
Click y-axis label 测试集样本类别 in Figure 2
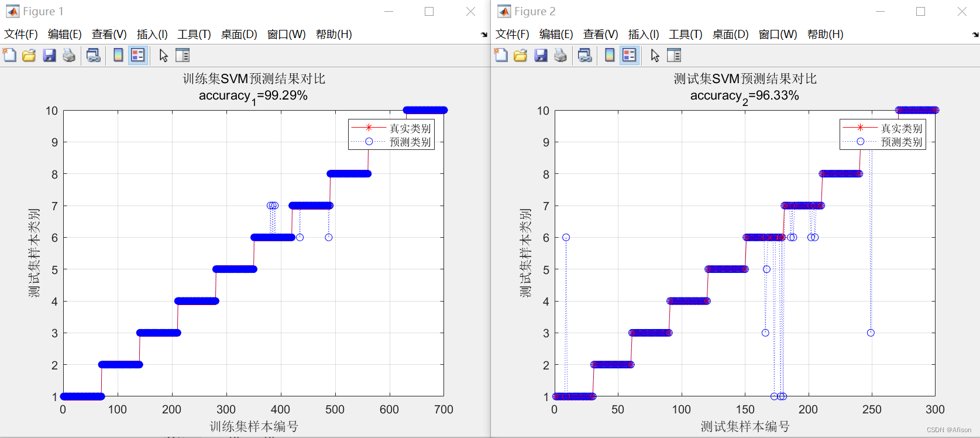click(x=525, y=253)
